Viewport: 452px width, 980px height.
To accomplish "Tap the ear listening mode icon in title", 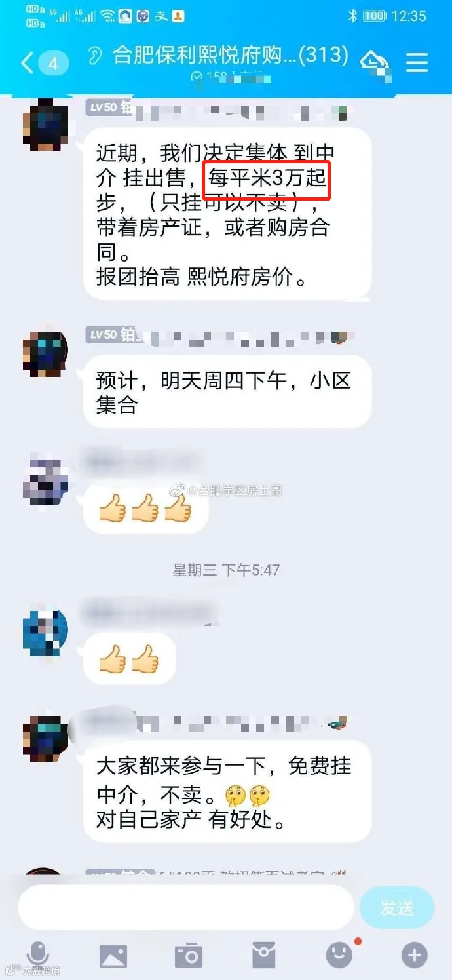I will [96, 56].
